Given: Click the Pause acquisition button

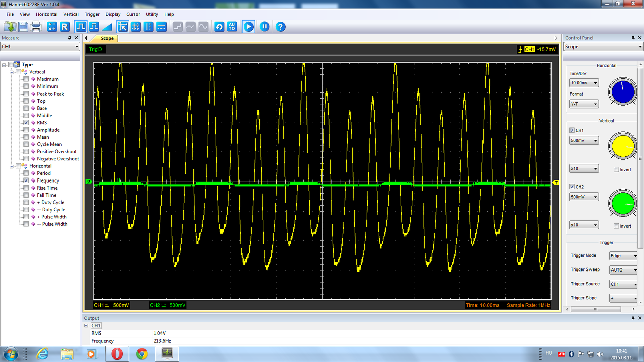Looking at the screenshot, I should (265, 27).
